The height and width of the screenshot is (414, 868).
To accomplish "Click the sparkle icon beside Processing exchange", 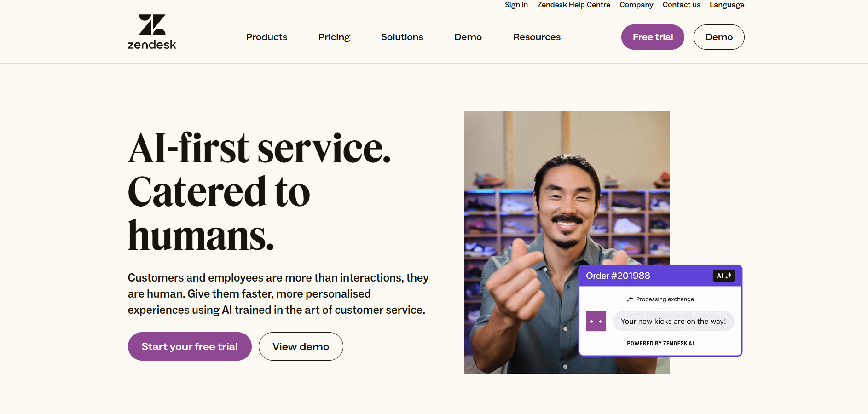I will [629, 299].
